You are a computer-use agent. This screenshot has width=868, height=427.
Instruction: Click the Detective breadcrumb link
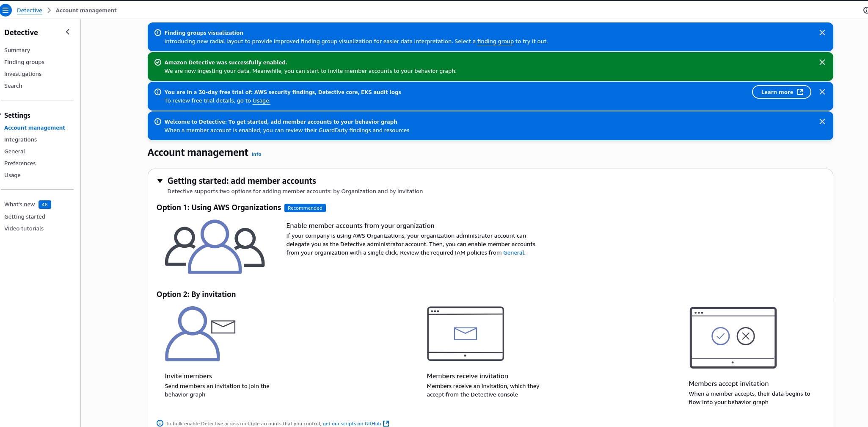point(29,10)
